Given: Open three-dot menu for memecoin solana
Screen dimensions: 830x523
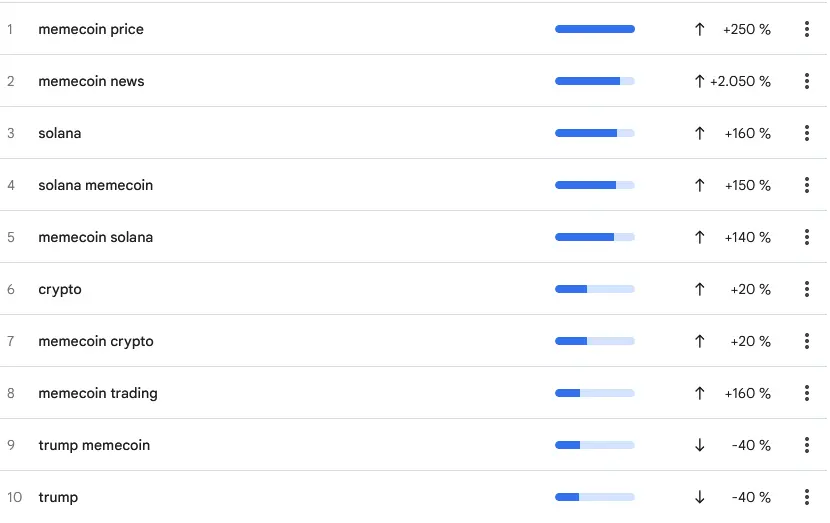Looking at the screenshot, I should click(806, 237).
